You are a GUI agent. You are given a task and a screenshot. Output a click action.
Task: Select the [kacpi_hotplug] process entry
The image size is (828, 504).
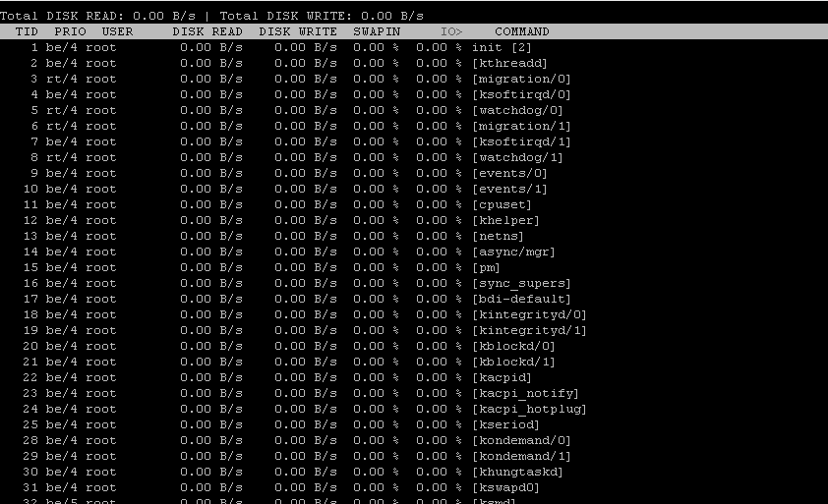point(529,409)
